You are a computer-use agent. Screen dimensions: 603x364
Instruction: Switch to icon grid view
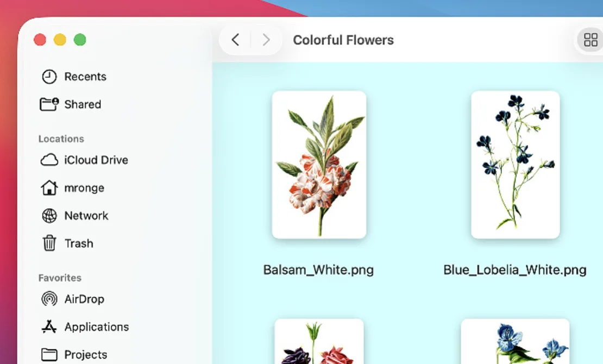591,40
